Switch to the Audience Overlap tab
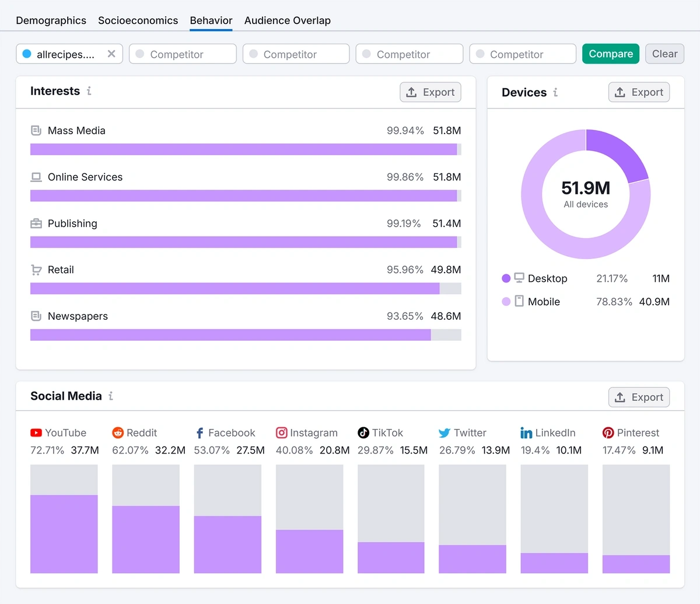The width and height of the screenshot is (700, 604). [288, 20]
